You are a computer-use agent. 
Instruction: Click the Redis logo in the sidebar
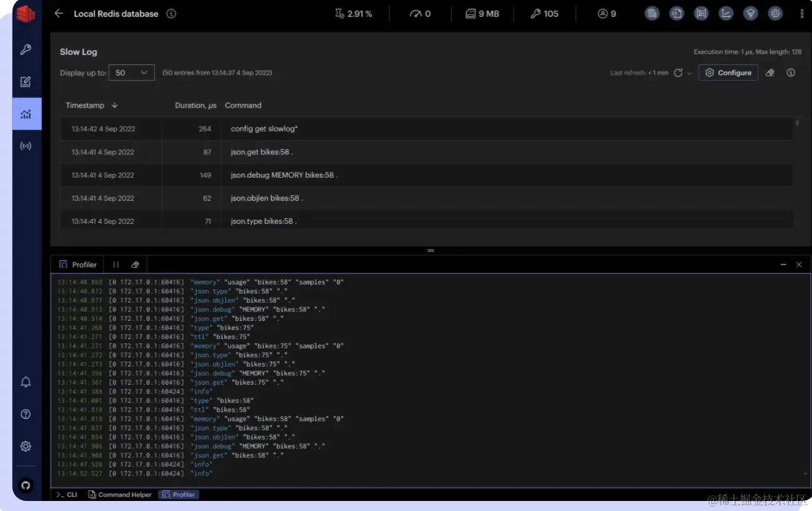pos(26,14)
